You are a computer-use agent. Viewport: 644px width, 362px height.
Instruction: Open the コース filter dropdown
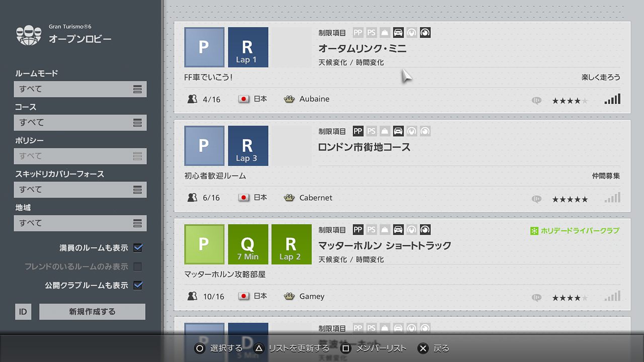(80, 123)
